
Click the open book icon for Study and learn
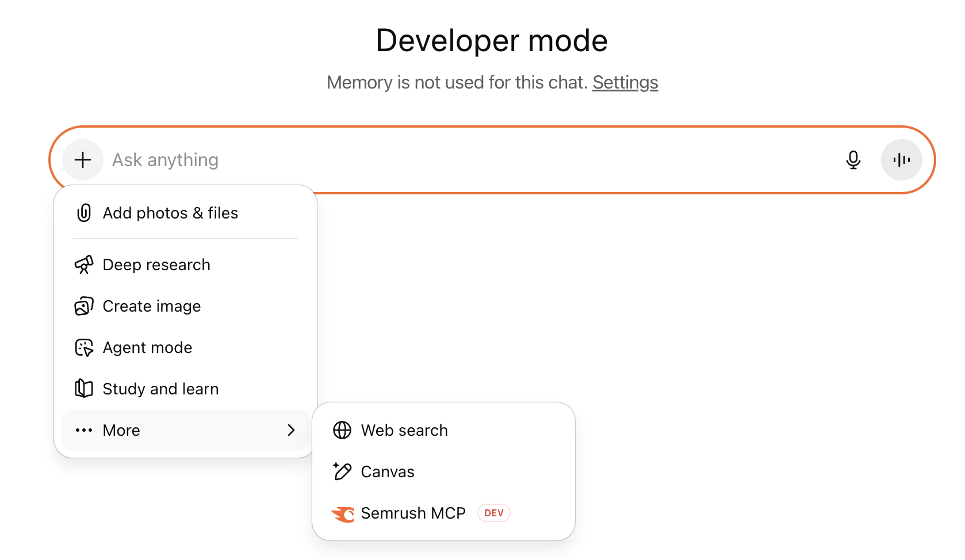84,389
